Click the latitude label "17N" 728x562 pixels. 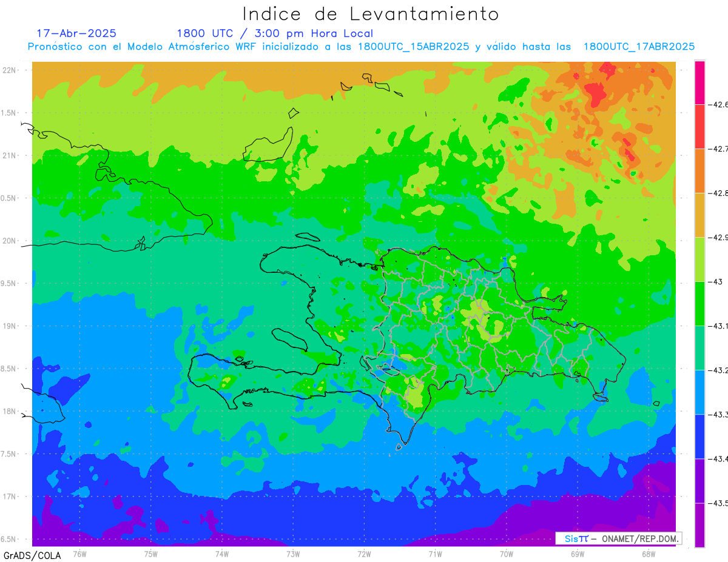click(10, 497)
